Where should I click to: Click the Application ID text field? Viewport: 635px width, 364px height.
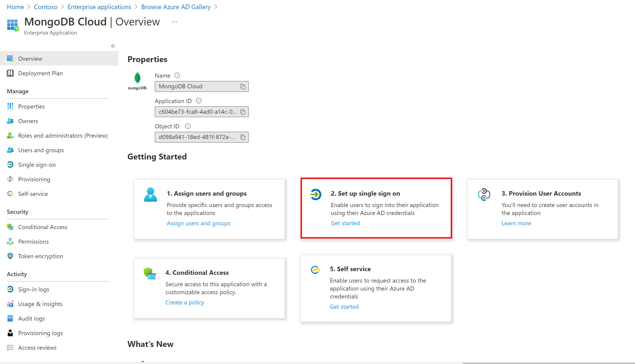(197, 112)
